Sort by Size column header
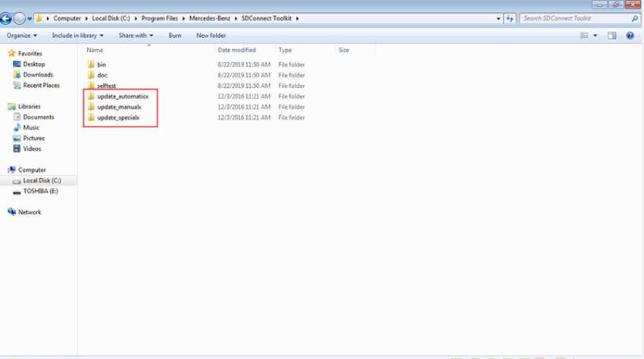644x359 pixels. coord(344,50)
